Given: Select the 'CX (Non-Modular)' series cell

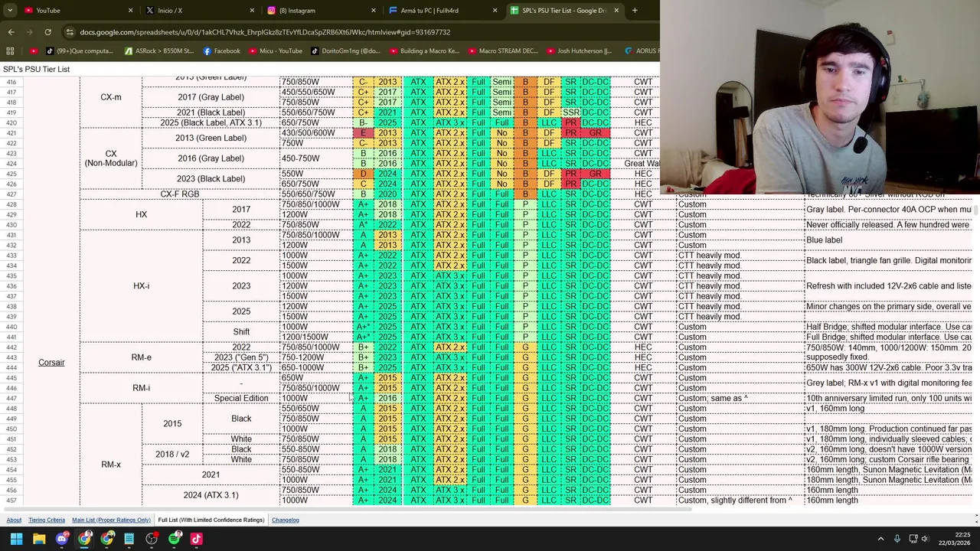Looking at the screenshot, I should coord(111,158).
